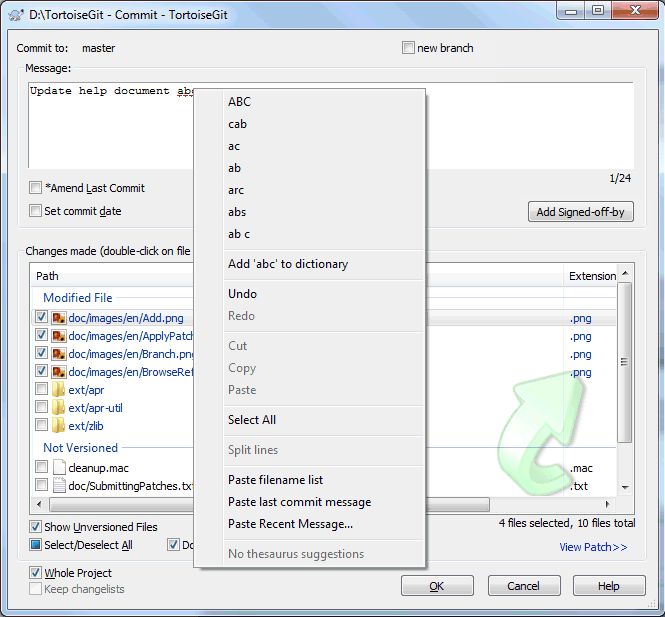Select the cleanup.mac file name

[98, 468]
